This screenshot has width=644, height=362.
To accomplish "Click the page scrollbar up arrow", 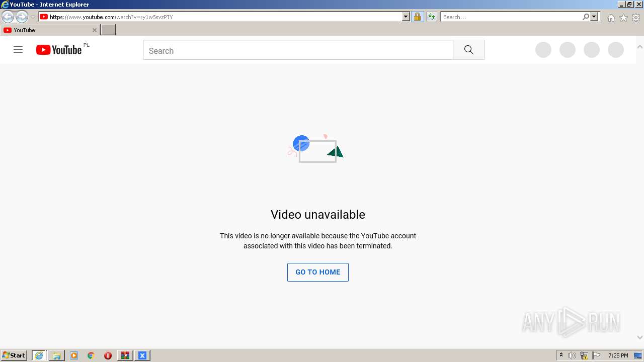I will point(640,47).
